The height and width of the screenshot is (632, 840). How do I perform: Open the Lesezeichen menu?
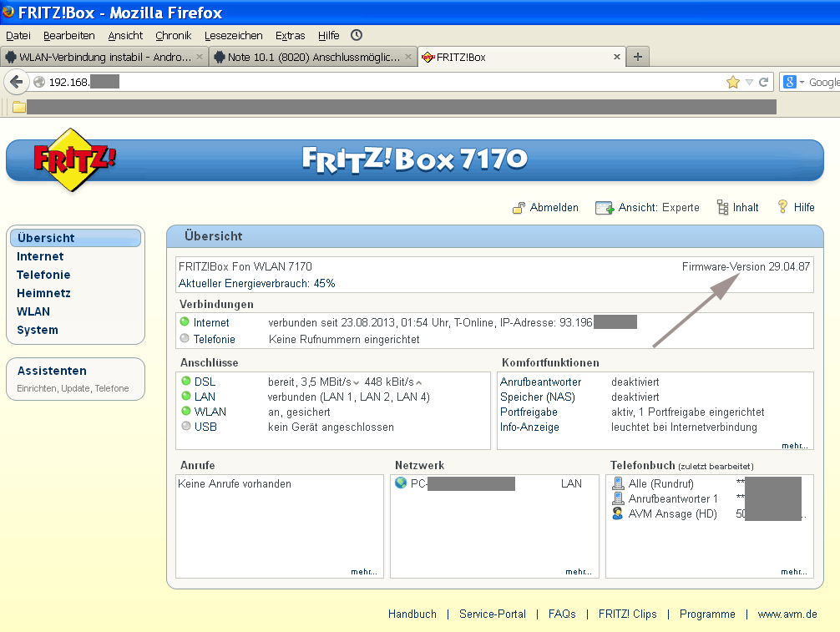click(x=234, y=35)
